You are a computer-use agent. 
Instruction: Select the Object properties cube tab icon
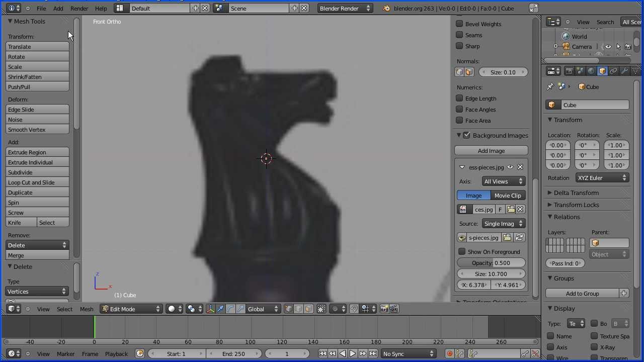[x=602, y=71]
